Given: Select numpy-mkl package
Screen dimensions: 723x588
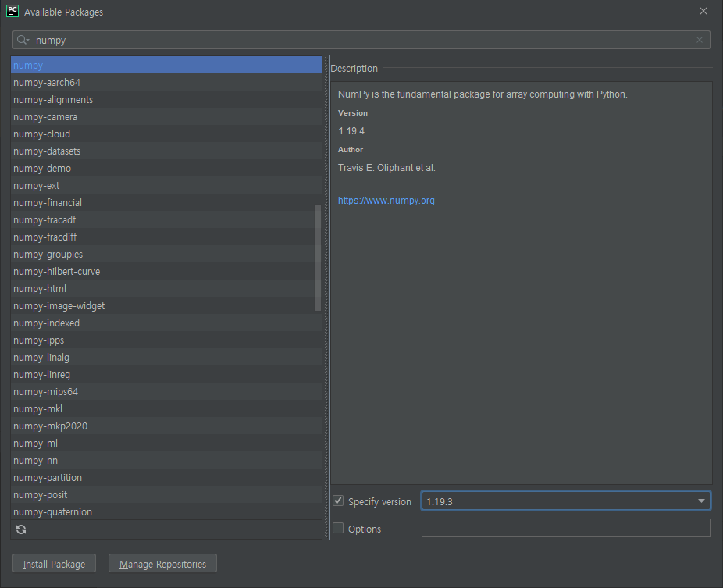Looking at the screenshot, I should [166, 408].
